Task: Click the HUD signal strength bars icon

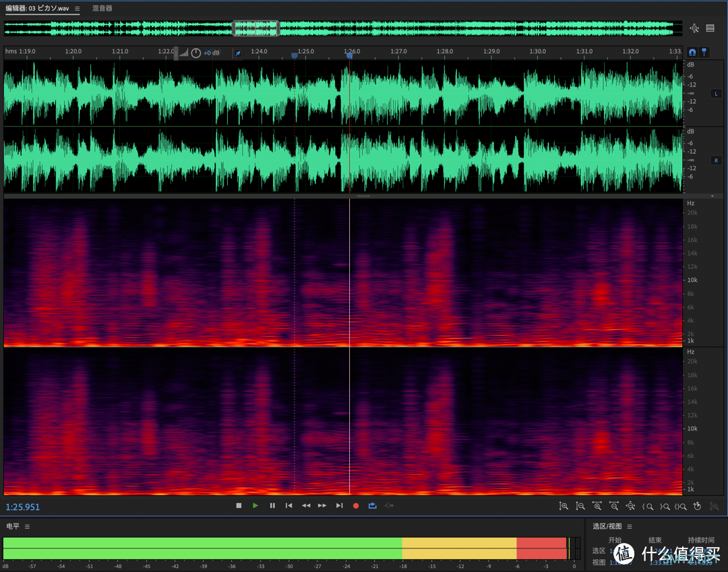Action: 184,53
